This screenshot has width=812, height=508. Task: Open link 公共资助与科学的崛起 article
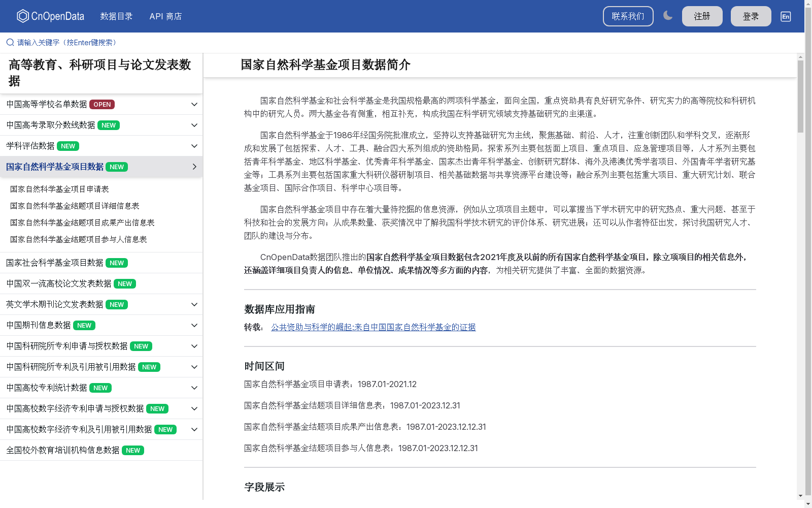click(x=374, y=327)
